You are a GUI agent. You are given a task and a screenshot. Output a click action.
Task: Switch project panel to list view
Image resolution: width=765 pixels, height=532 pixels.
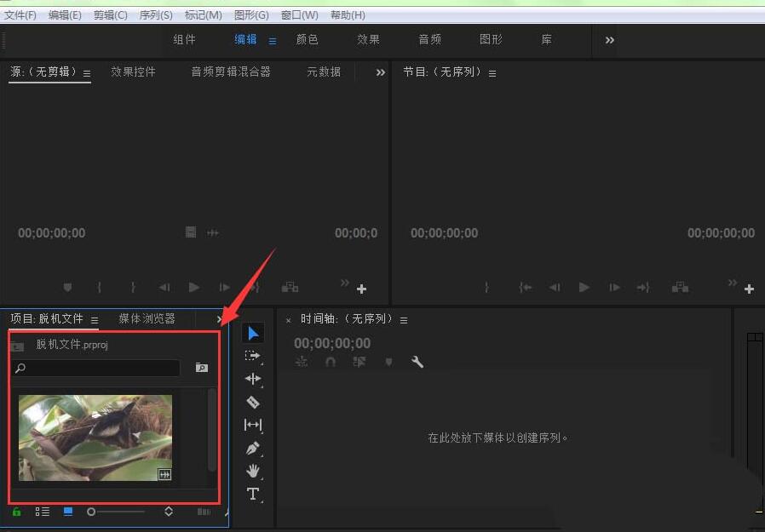coord(42,512)
